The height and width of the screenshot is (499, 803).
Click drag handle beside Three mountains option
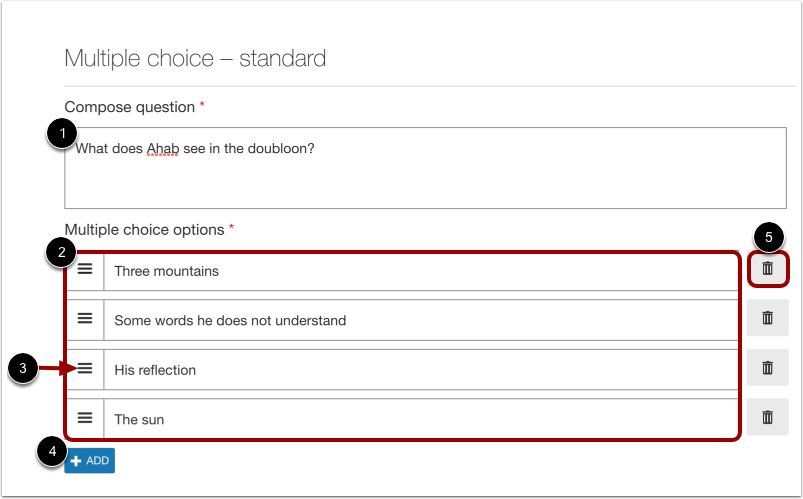85,270
